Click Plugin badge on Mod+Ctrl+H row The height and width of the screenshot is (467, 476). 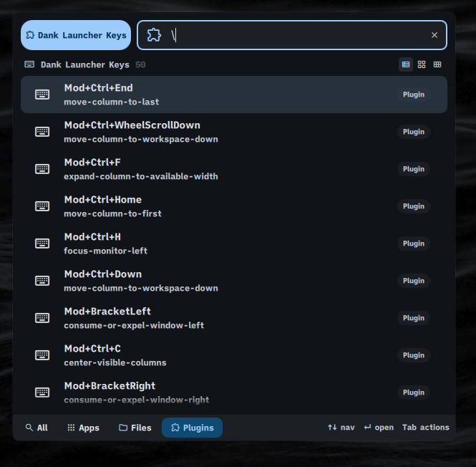click(x=413, y=244)
